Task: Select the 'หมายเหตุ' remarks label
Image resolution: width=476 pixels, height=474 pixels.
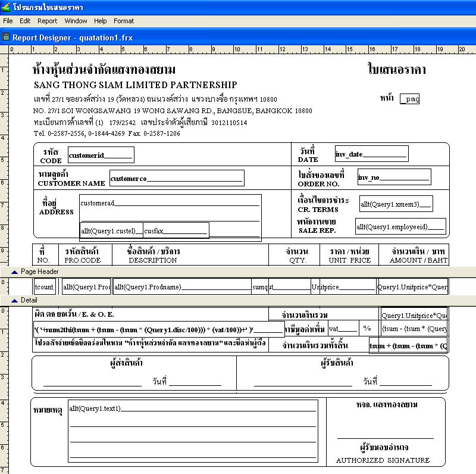Action: pos(48,410)
